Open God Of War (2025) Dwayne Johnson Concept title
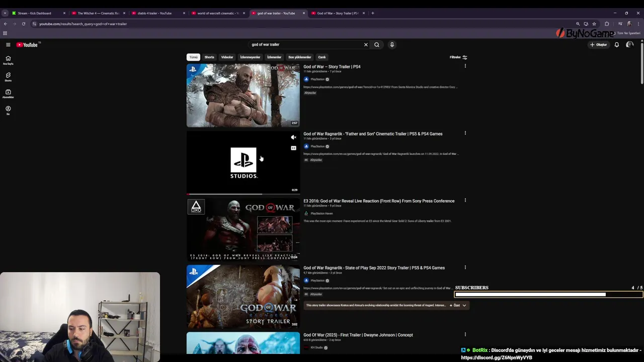This screenshot has height=362, width=644. pos(358,335)
